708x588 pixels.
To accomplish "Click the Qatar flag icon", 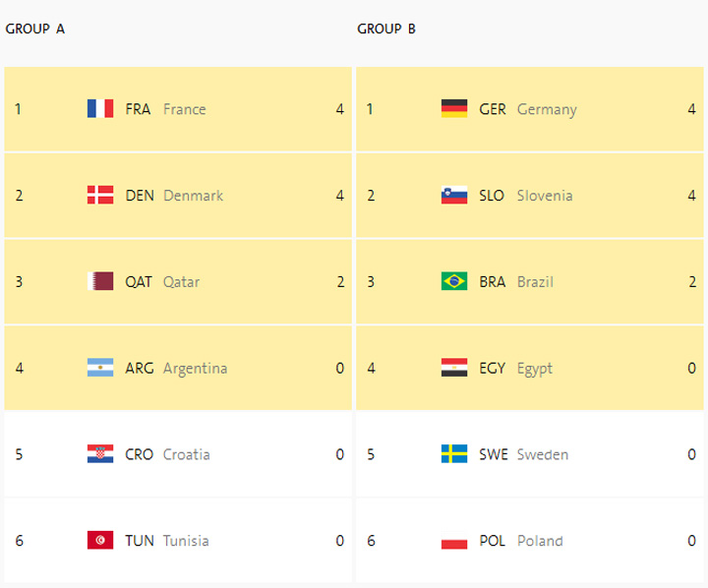I will [x=100, y=282].
